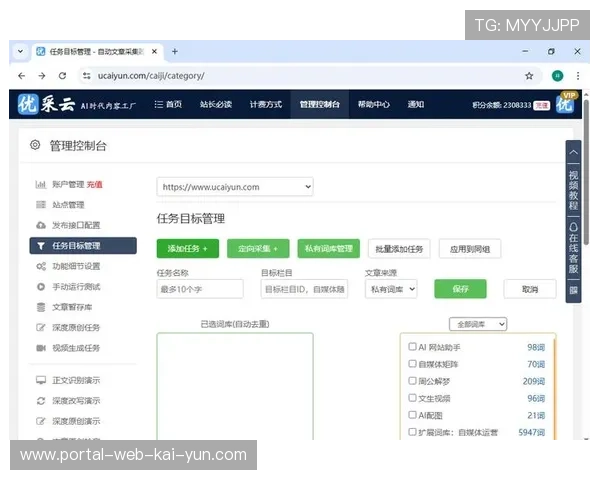Reload the page with the refresh icon
Viewport: 600px width, 480px height.
[x=63, y=75]
